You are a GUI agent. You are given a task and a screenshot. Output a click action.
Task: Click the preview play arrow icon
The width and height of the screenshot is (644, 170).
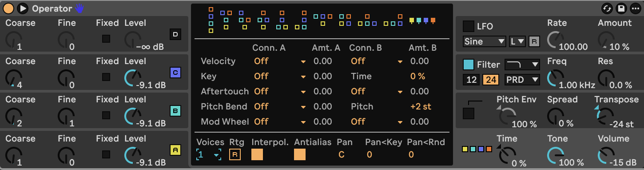click(23, 8)
